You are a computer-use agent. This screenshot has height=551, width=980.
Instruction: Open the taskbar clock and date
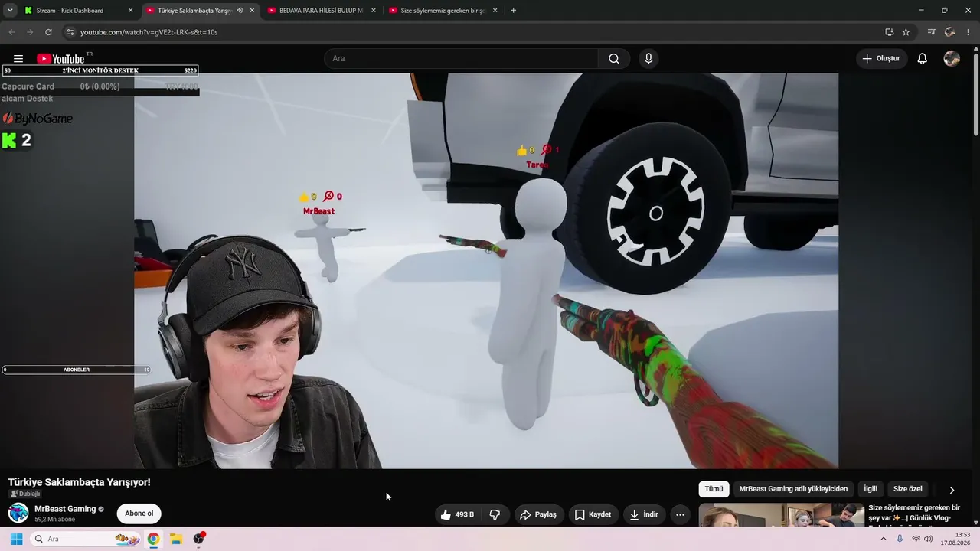pyautogui.click(x=955, y=539)
